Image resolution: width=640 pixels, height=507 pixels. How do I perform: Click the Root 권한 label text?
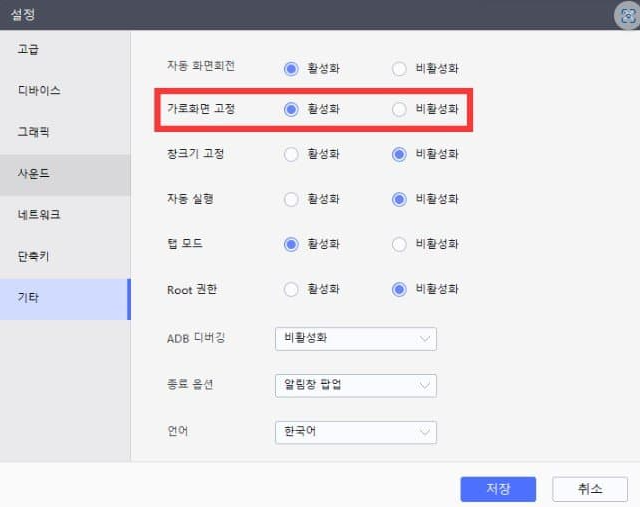click(x=192, y=289)
